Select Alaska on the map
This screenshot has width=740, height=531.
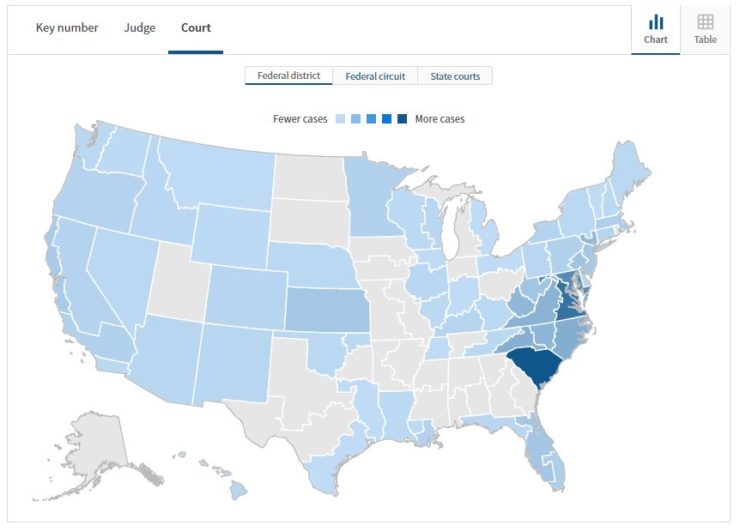(x=94, y=453)
